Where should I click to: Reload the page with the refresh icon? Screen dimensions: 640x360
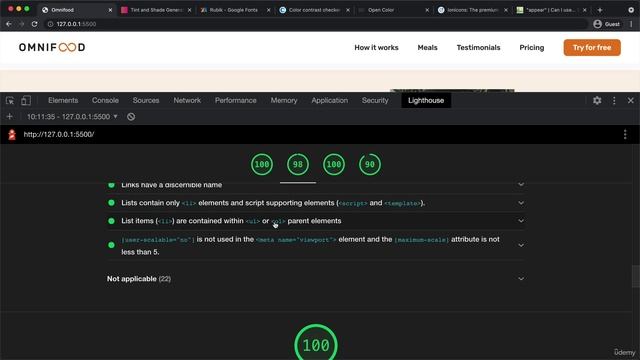pyautogui.click(x=35, y=24)
